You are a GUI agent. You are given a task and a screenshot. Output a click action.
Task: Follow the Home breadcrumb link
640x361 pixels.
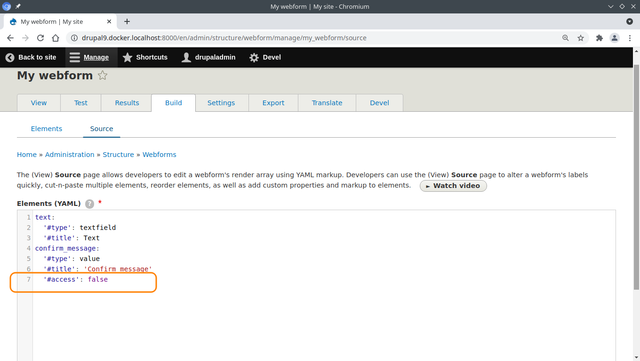tap(27, 155)
